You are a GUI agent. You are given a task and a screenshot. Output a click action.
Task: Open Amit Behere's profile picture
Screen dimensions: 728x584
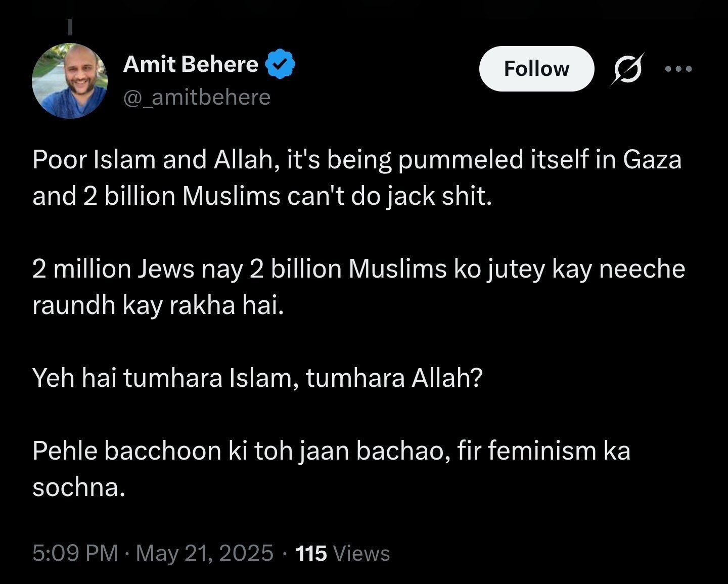70,80
